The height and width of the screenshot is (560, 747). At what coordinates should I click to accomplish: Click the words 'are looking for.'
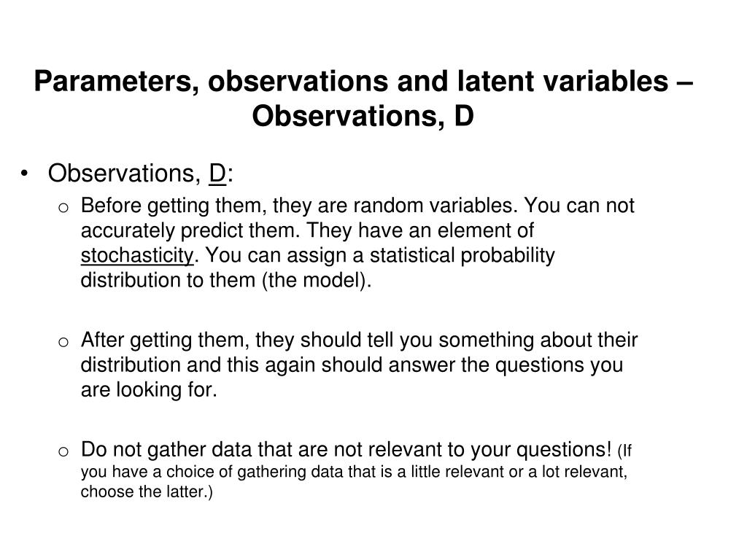[x=149, y=390]
